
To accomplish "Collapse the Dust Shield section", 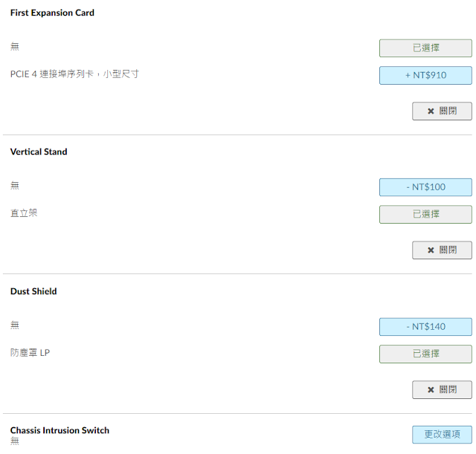I will [442, 389].
